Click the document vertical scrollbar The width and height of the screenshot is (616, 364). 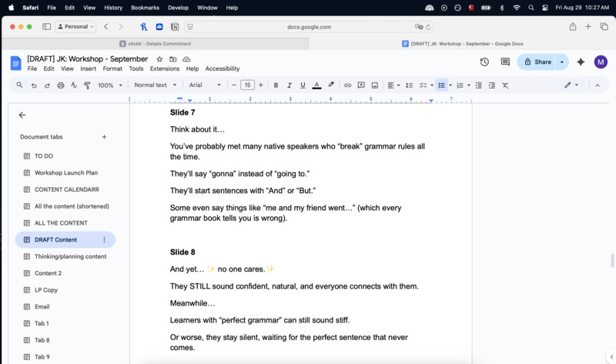pyautogui.click(x=612, y=261)
